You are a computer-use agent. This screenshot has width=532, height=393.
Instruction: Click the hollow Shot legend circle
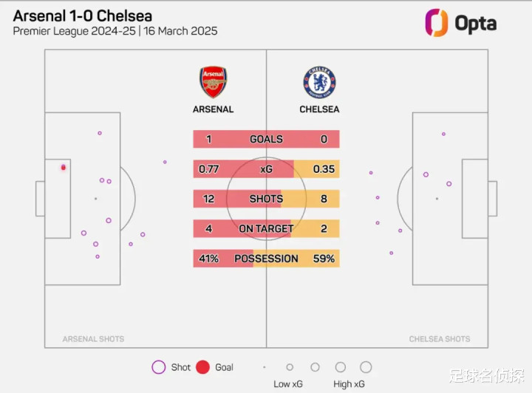(158, 367)
